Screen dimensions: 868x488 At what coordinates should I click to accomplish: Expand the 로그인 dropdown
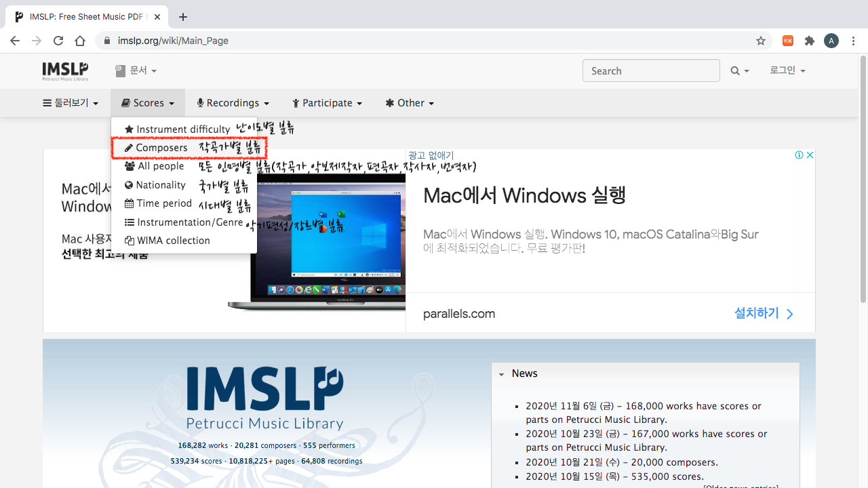(787, 70)
